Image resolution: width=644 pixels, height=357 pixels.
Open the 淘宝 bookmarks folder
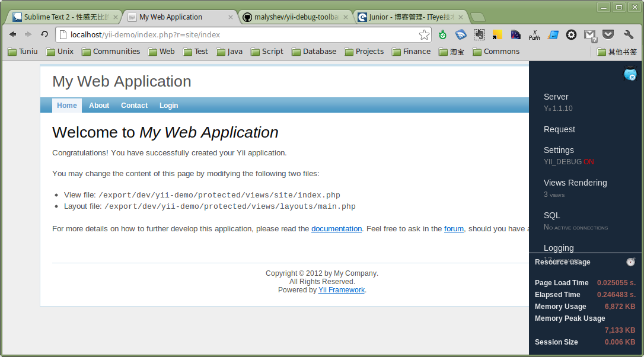[451, 52]
